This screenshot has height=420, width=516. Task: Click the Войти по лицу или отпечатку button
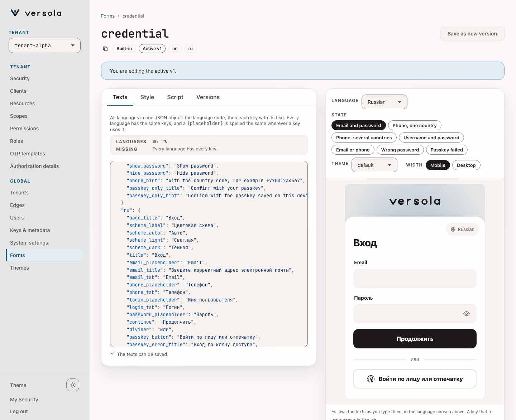[x=415, y=379]
